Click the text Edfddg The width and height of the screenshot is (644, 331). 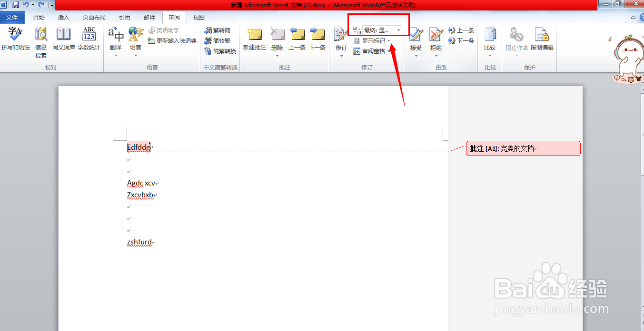[x=139, y=147]
